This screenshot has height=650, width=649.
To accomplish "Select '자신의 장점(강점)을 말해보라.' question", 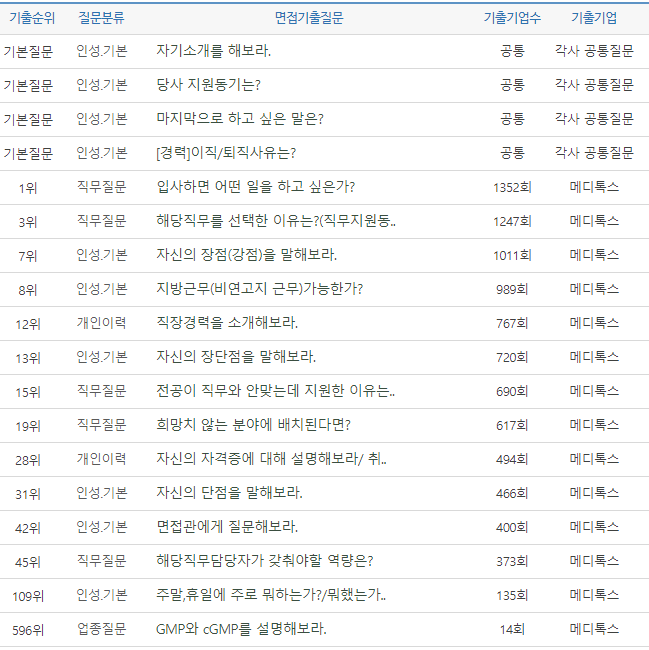I will point(247,255).
